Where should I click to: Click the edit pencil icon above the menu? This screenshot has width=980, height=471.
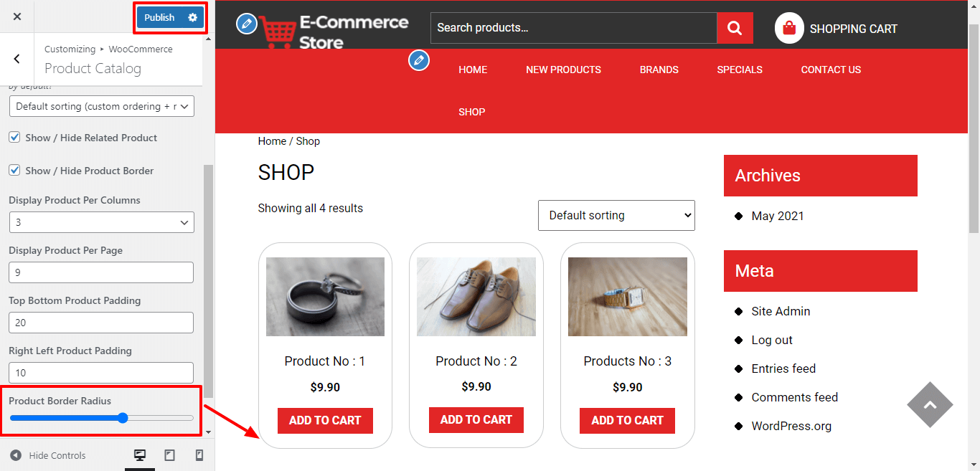click(419, 60)
